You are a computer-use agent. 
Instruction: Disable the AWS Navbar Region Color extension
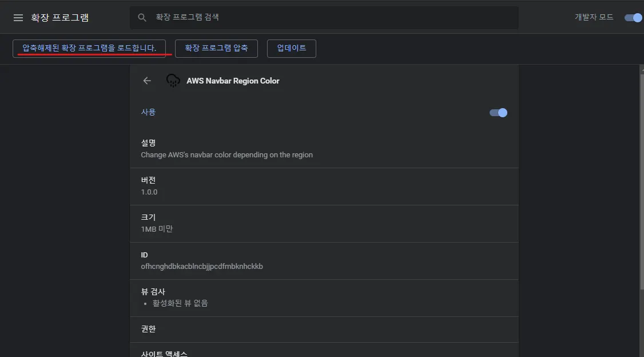click(498, 113)
